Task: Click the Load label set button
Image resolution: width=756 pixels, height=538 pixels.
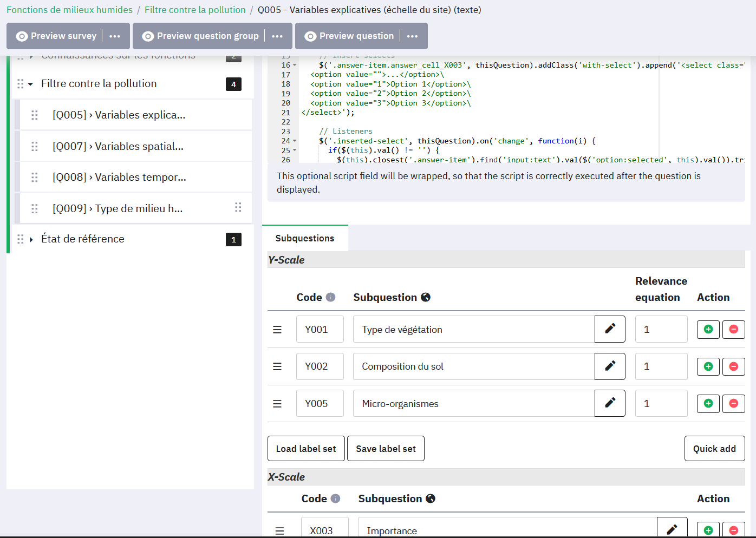Action: [306, 449]
